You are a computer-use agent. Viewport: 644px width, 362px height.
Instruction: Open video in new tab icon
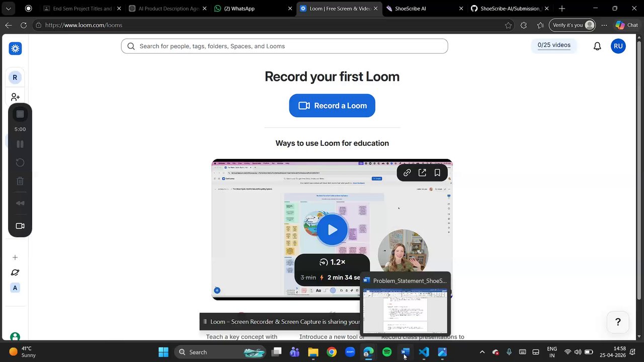[422, 172]
